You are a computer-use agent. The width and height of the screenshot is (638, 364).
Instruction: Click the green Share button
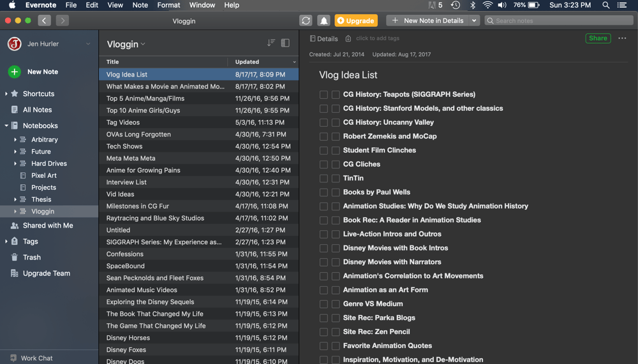tap(598, 38)
